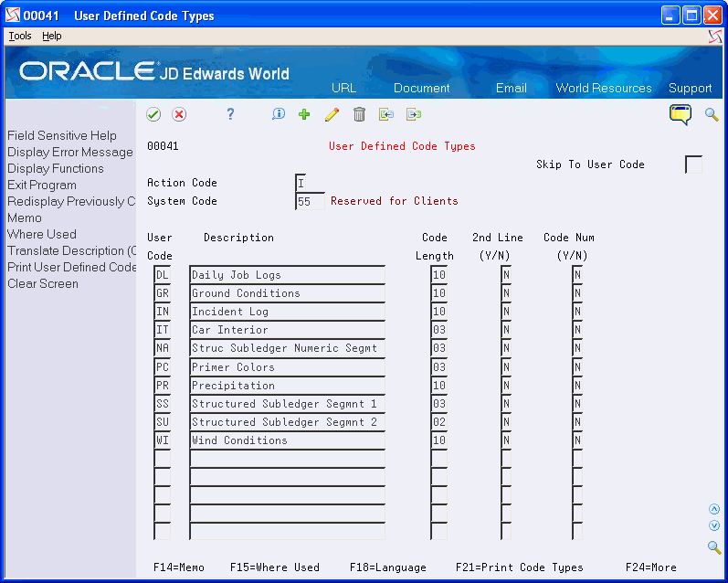Click the red X cancel icon
The width and height of the screenshot is (728, 583).
click(x=179, y=114)
